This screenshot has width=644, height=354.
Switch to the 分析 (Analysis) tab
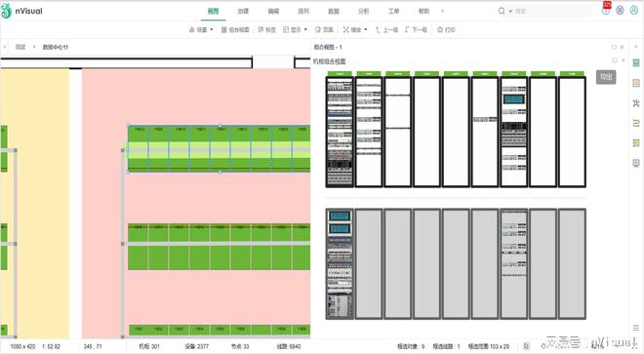[364, 12]
